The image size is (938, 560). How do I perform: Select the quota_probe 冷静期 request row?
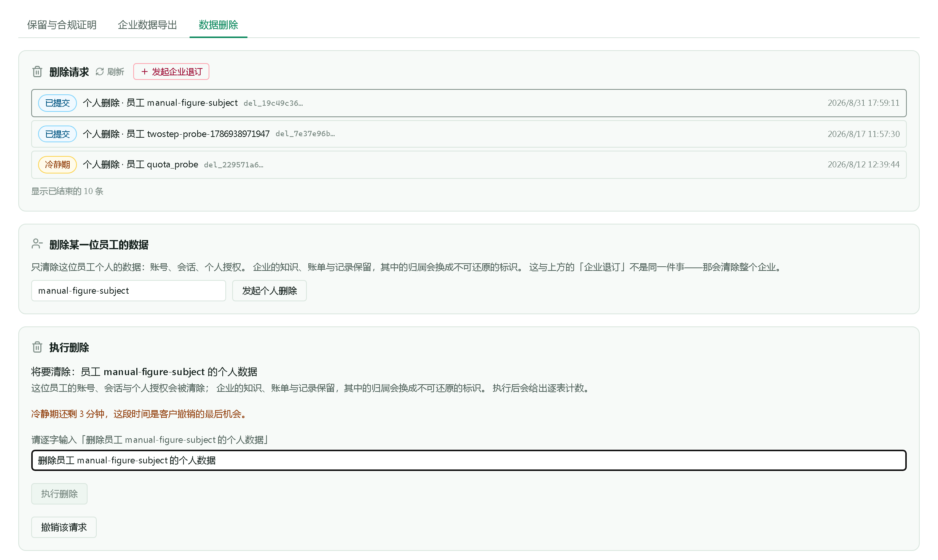pos(469,165)
